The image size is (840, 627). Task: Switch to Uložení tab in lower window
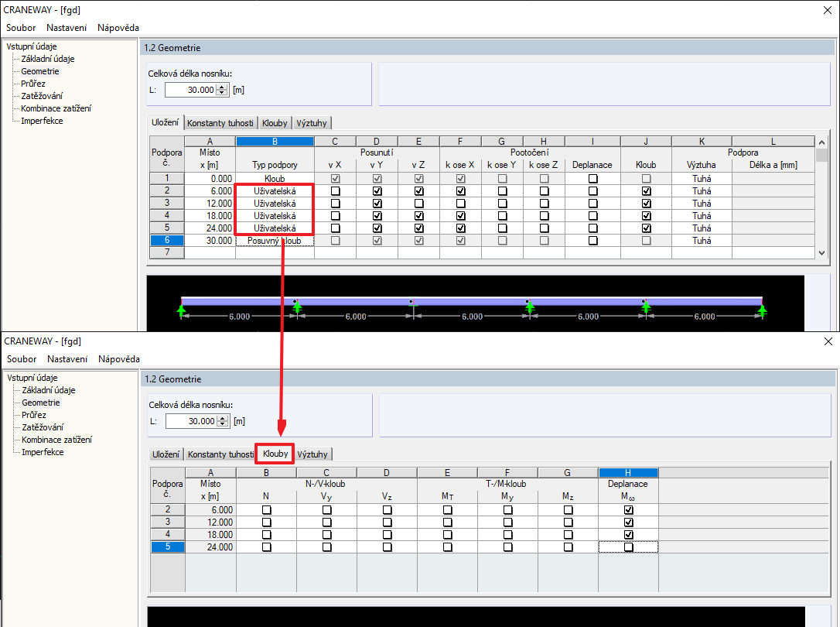click(166, 454)
